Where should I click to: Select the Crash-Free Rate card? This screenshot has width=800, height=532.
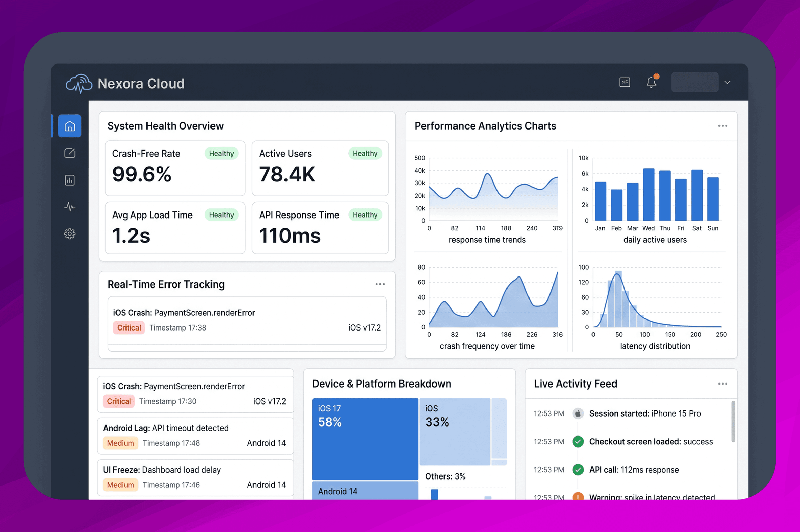tap(175, 168)
